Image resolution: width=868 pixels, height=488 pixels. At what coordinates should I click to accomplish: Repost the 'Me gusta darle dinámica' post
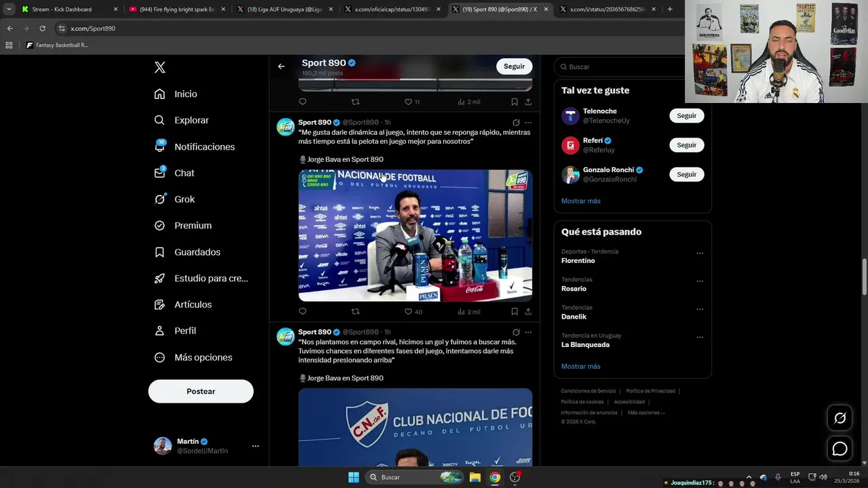(x=355, y=312)
